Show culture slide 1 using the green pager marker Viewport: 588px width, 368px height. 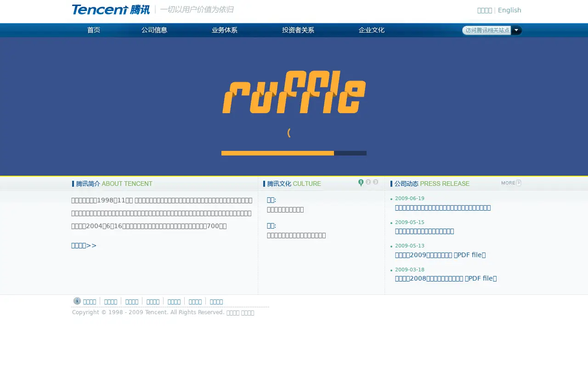pyautogui.click(x=361, y=183)
